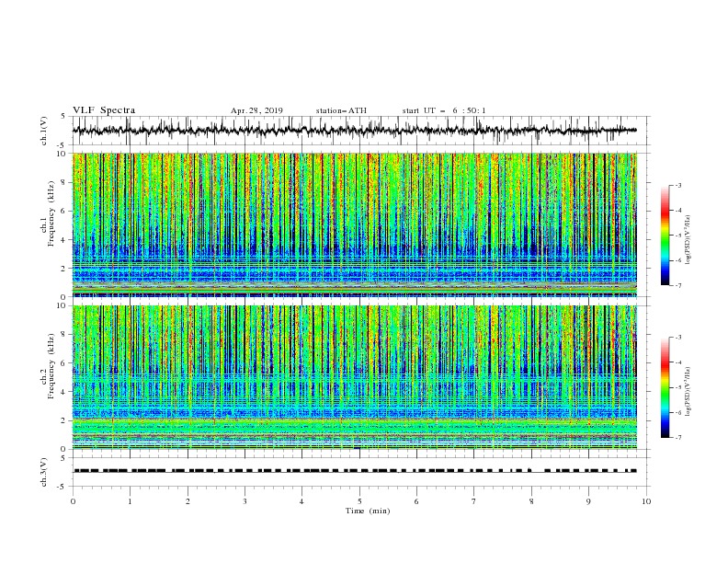
Task: Click time axis tick label "3"
Action: tap(245, 501)
